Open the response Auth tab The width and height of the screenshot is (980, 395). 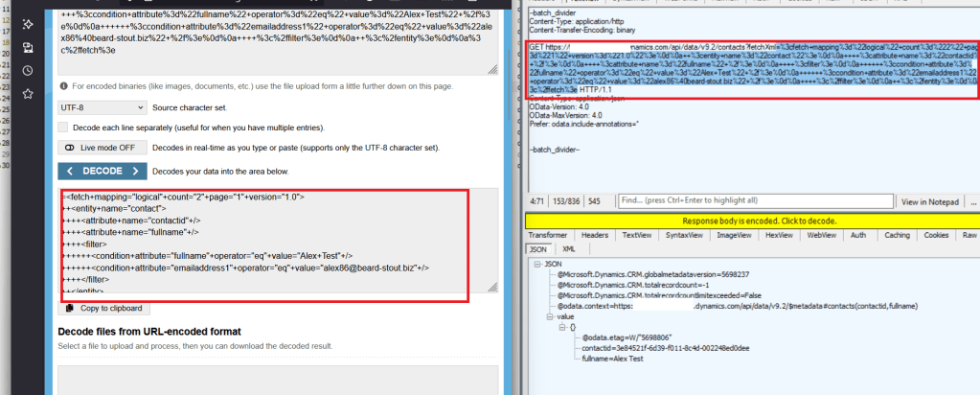[x=858, y=236]
